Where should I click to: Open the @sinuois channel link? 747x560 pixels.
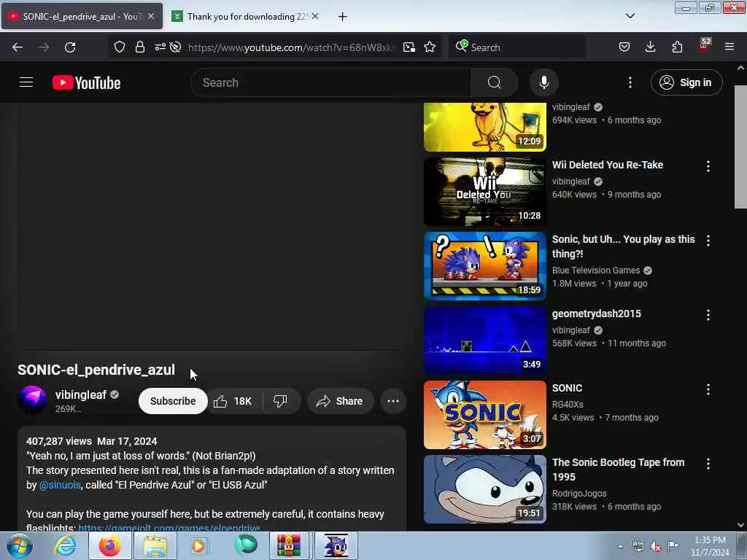(x=60, y=485)
